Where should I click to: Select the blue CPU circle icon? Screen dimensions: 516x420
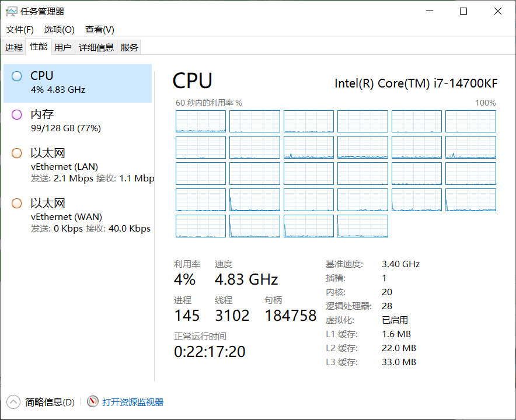pos(17,76)
